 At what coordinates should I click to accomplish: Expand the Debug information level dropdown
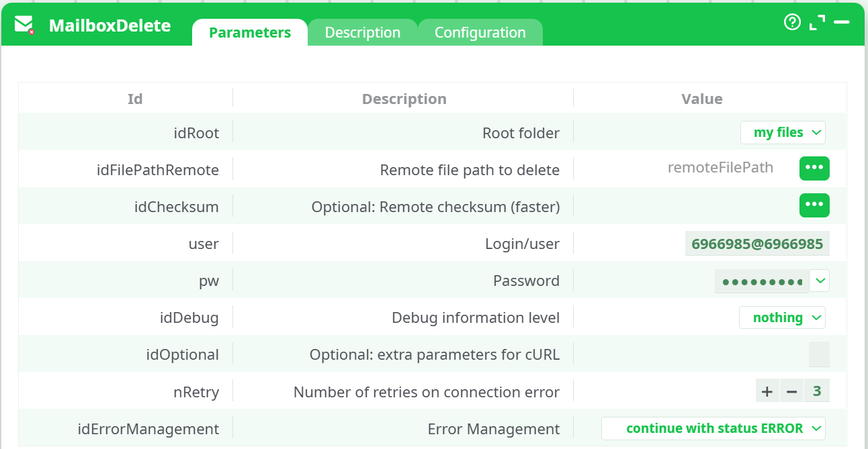tap(782, 317)
